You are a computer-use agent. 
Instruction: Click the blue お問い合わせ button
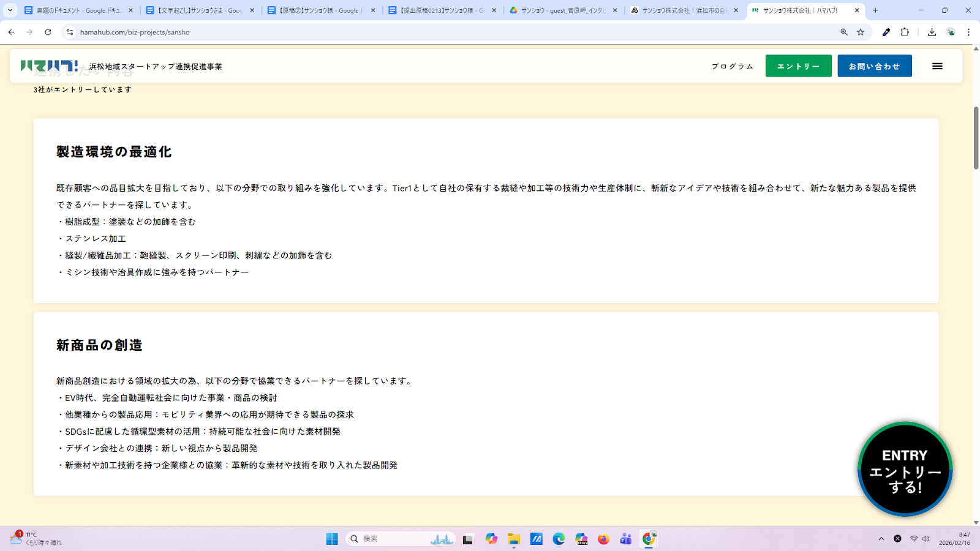pyautogui.click(x=875, y=66)
